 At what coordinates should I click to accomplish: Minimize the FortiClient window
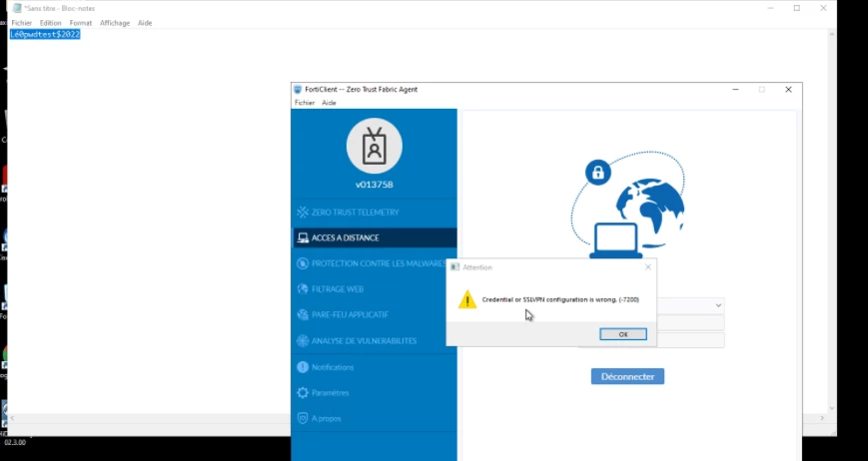pyautogui.click(x=735, y=90)
